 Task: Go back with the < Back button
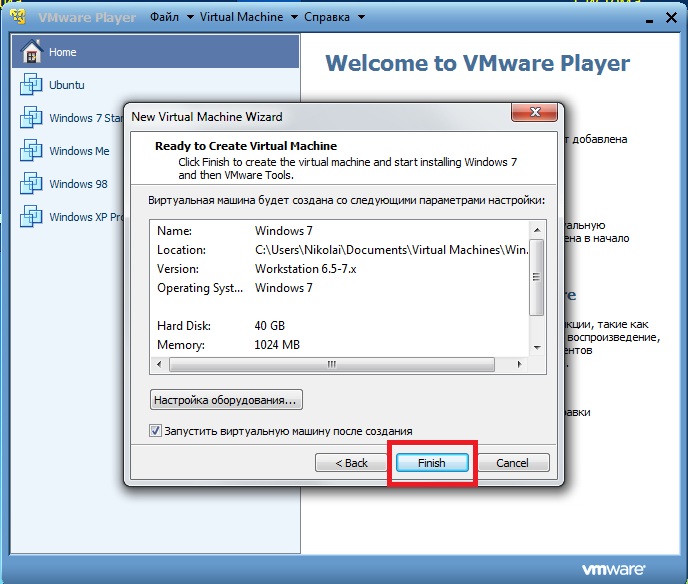pyautogui.click(x=351, y=463)
